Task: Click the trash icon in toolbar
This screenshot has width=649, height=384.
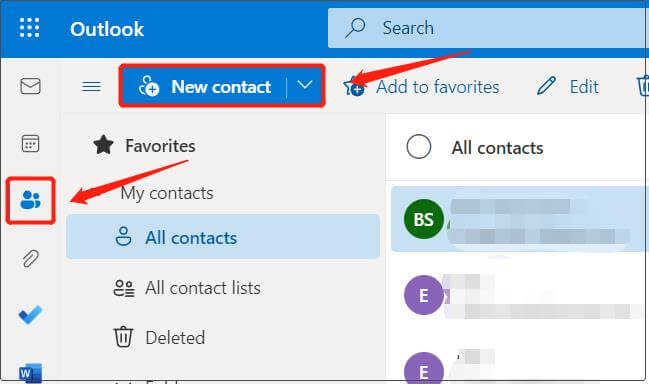Action: click(x=642, y=86)
